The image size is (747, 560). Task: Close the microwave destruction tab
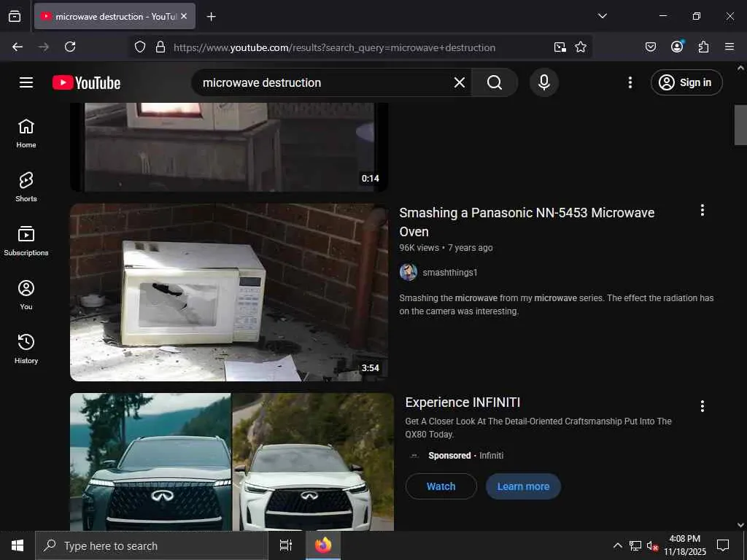[184, 16]
